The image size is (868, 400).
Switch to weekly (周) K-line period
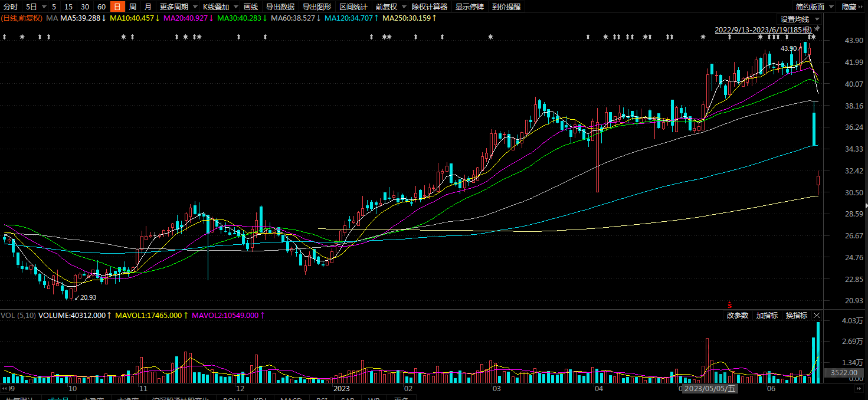click(x=132, y=7)
